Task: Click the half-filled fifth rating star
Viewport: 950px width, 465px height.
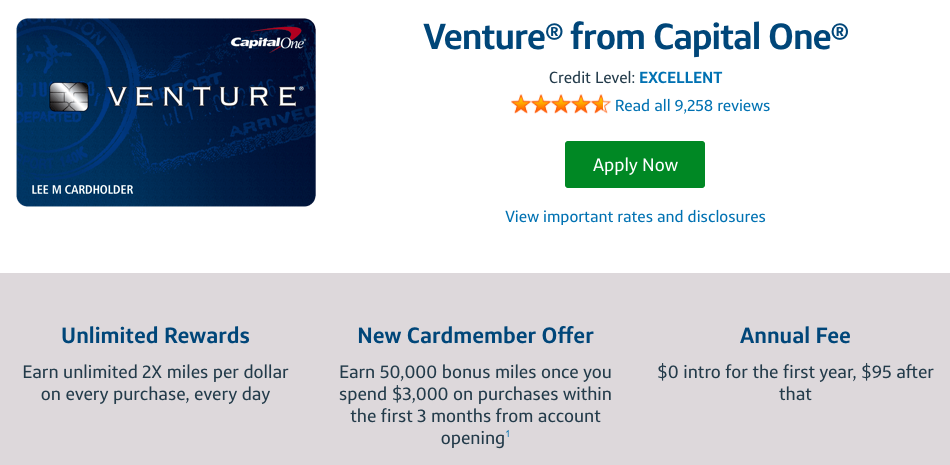Action: [x=600, y=105]
